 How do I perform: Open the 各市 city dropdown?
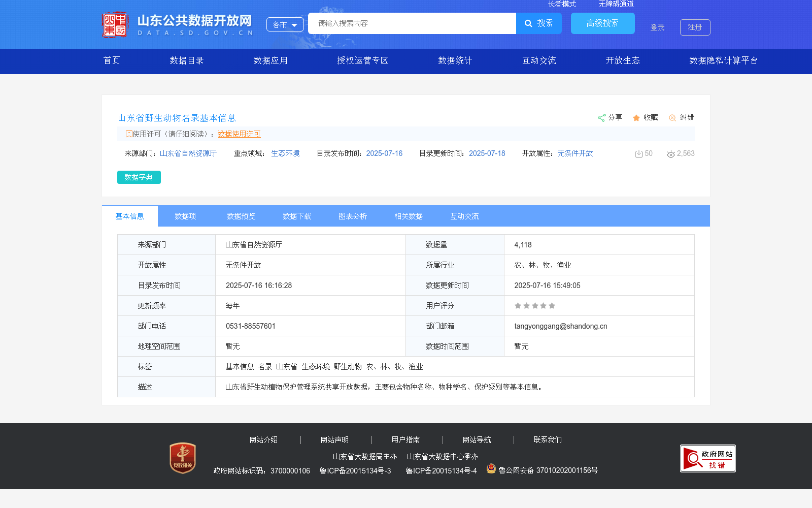(x=285, y=24)
